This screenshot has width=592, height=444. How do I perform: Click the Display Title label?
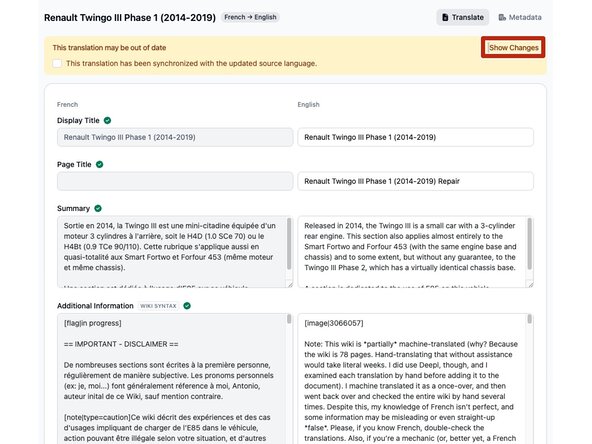tap(78, 120)
